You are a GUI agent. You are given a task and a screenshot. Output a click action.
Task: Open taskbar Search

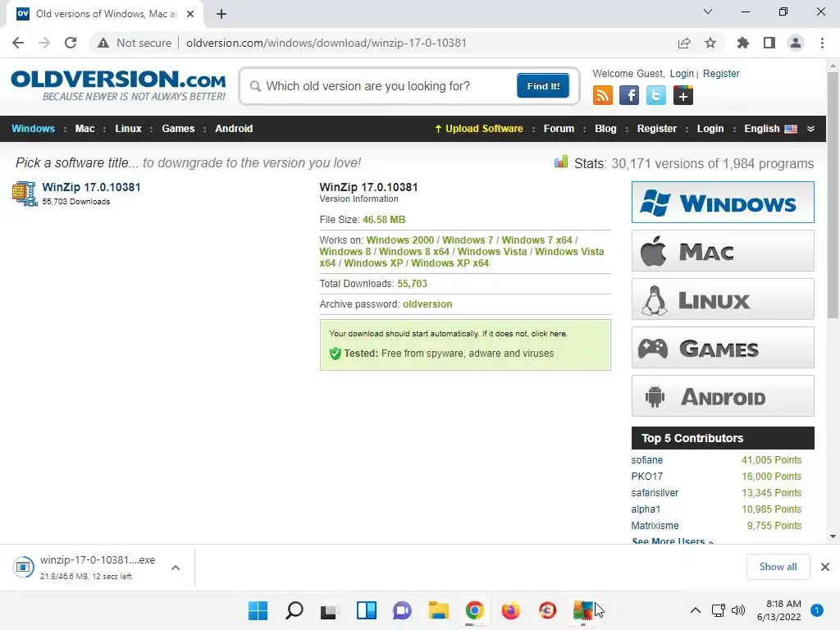[294, 610]
